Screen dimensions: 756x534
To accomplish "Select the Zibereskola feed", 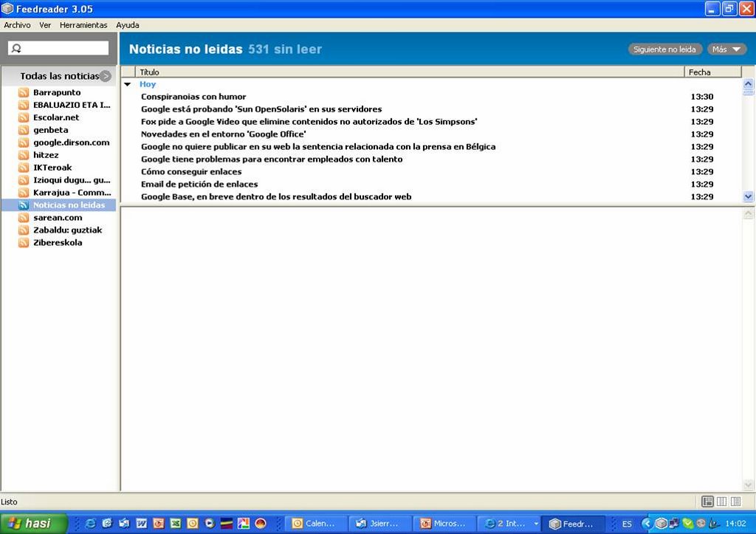I will pos(58,243).
